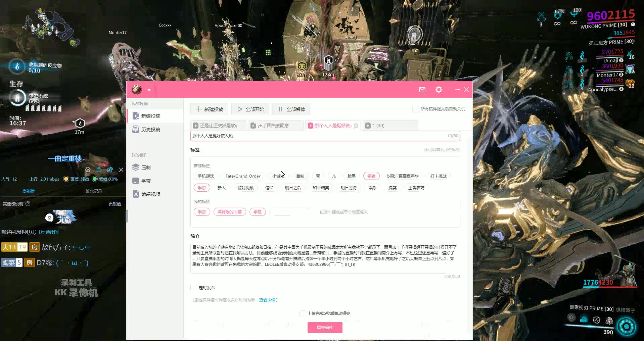Screen dimensions: 644x341
Task: Add the recommended tag 游戏视频
Action: (x=245, y=188)
